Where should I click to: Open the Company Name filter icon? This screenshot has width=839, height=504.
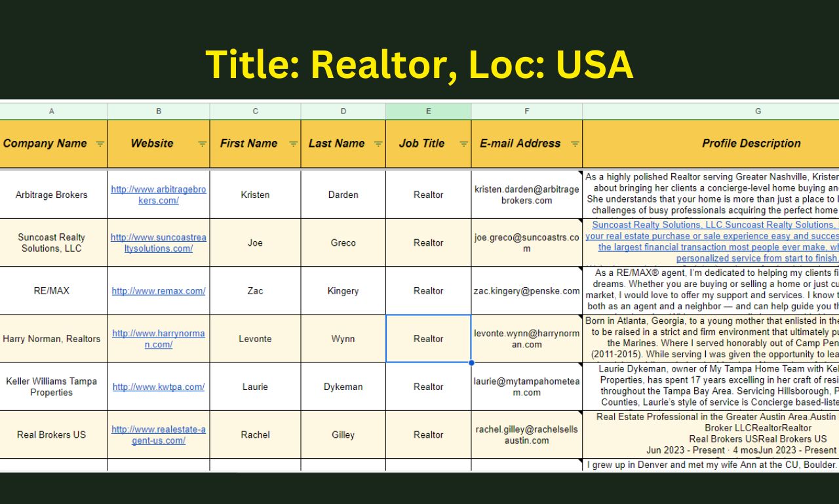pyautogui.click(x=100, y=144)
